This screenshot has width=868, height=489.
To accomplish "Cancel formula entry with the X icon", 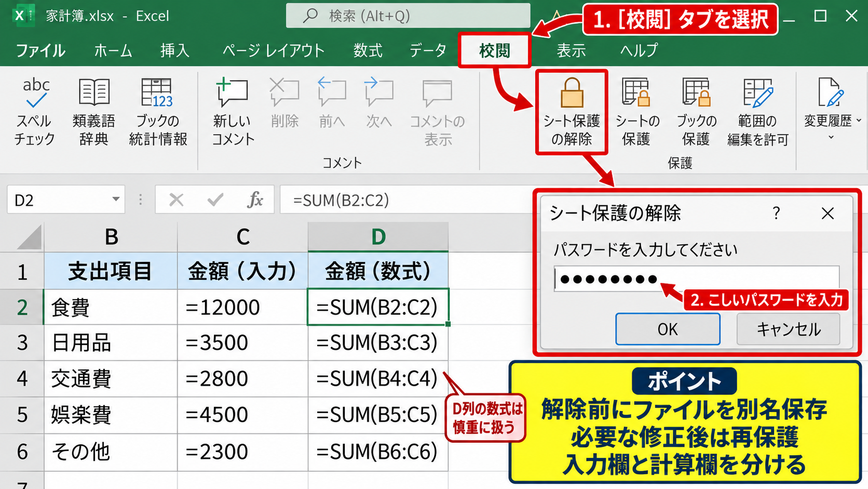I will coord(177,200).
